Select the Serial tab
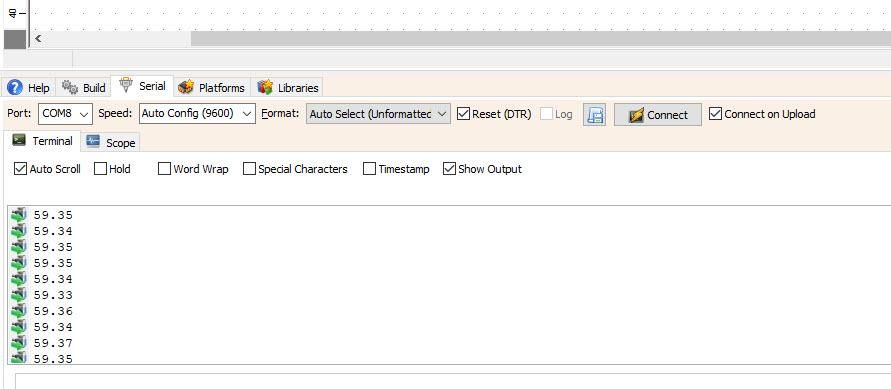Screen dimensions: 891x389 (143, 86)
